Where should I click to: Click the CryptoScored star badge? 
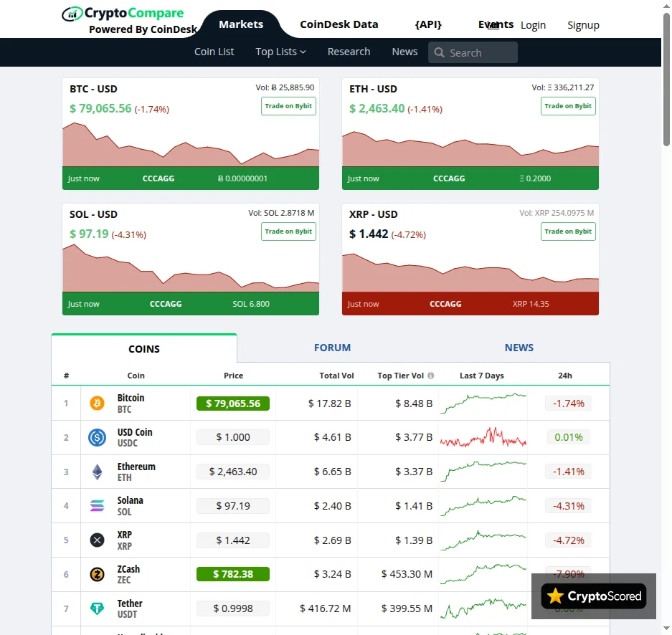[x=594, y=596]
